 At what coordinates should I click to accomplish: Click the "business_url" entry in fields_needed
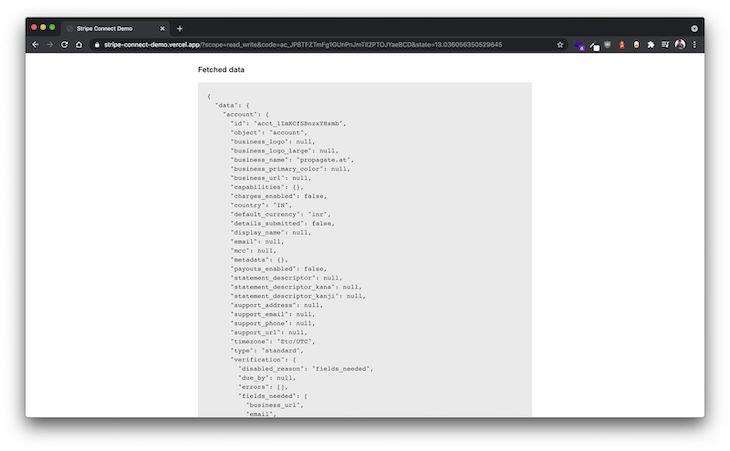274,405
